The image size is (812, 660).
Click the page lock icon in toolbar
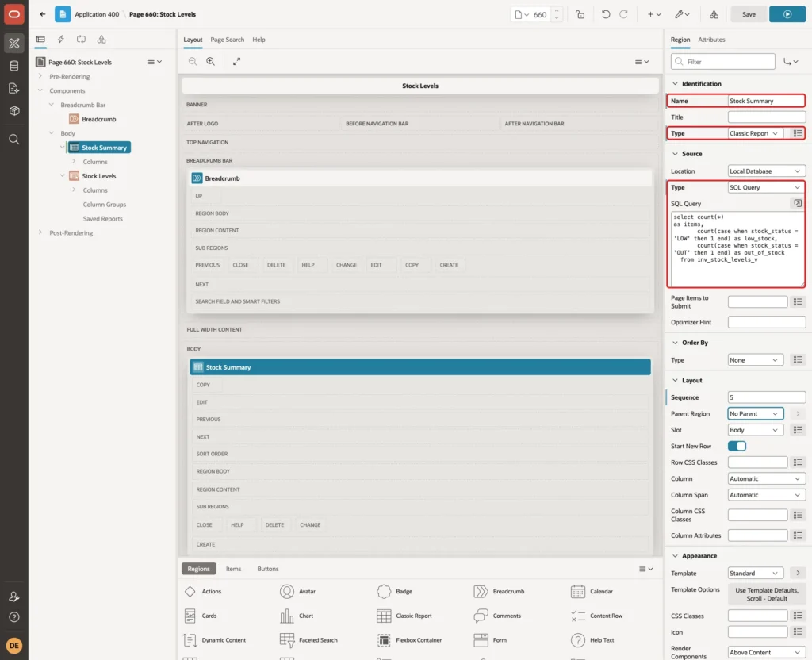580,14
